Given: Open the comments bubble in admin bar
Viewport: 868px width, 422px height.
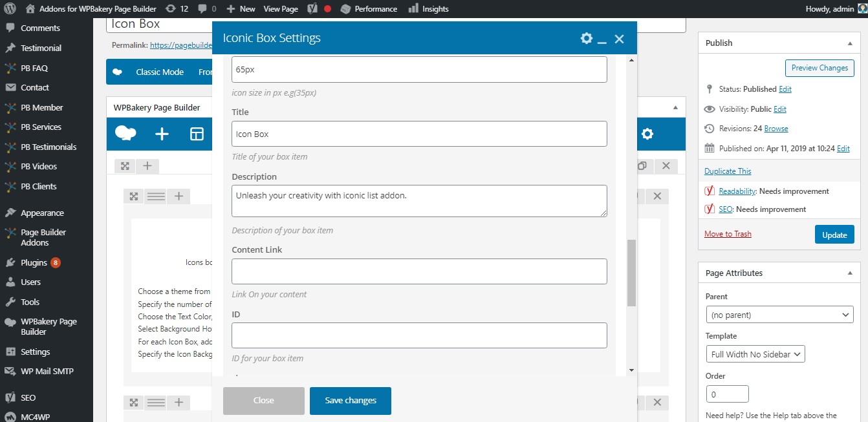Looking at the screenshot, I should [x=208, y=9].
